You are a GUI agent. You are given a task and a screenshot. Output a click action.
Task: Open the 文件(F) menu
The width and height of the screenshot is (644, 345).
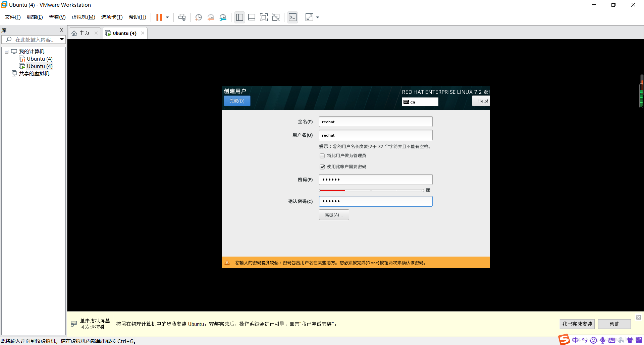[13, 17]
